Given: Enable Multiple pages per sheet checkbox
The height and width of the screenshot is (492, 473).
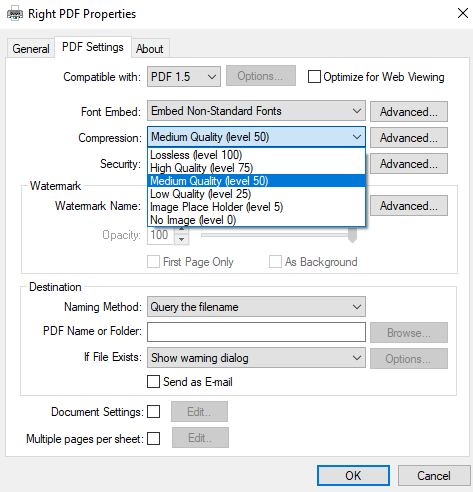Looking at the screenshot, I should click(153, 438).
